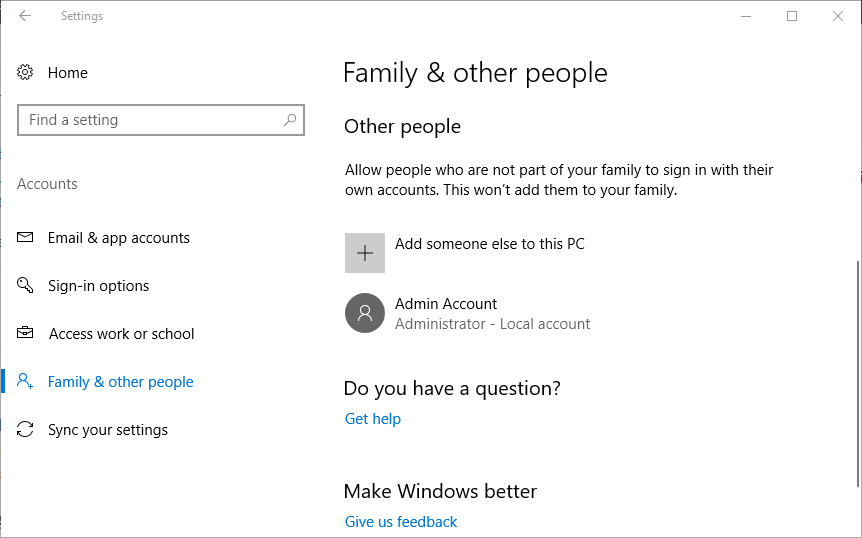Click the person icon for Family settings
The height and width of the screenshot is (538, 862).
coord(26,382)
